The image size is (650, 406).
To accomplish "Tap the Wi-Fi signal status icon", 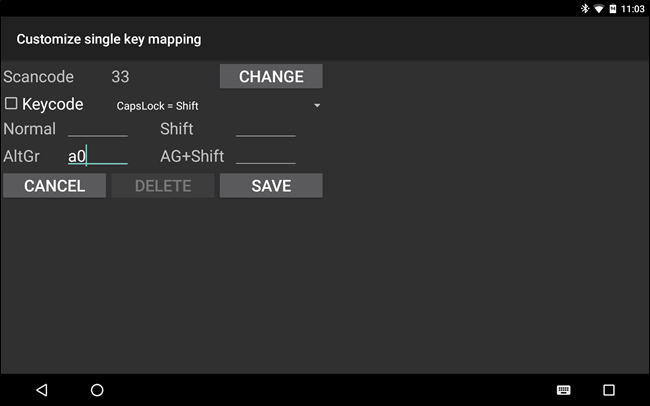I will [x=598, y=8].
